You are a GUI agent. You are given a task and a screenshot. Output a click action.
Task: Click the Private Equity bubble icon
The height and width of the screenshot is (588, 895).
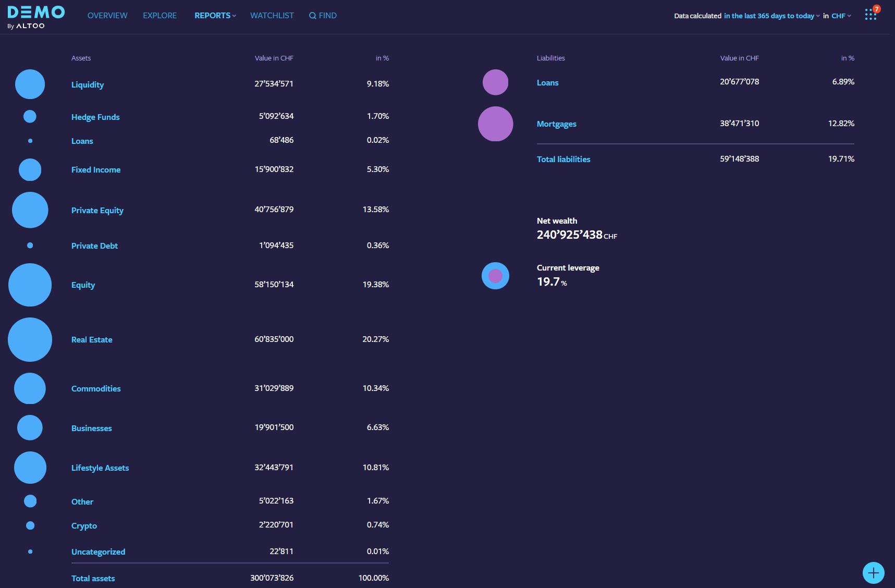point(30,210)
